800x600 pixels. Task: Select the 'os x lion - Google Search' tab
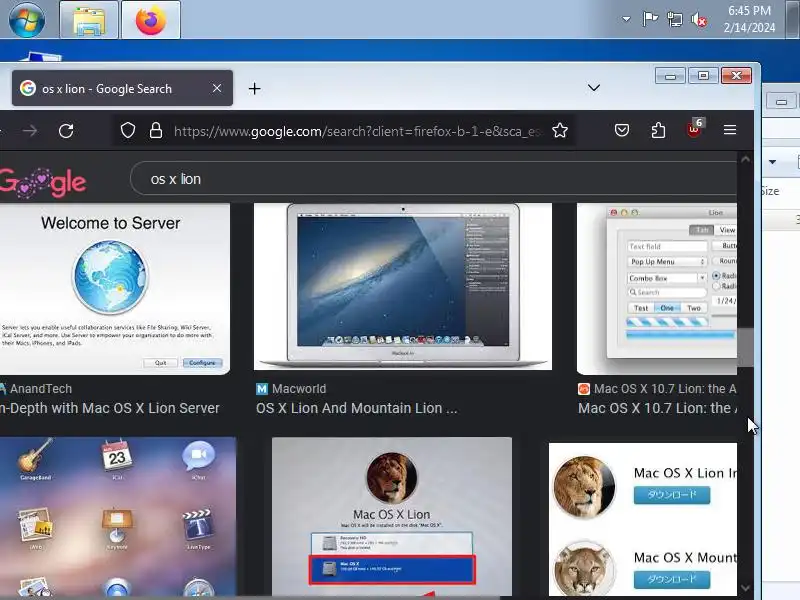tap(122, 88)
